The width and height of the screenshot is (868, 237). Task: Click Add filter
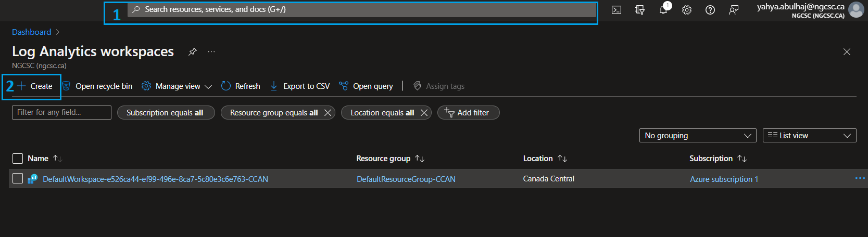click(468, 113)
